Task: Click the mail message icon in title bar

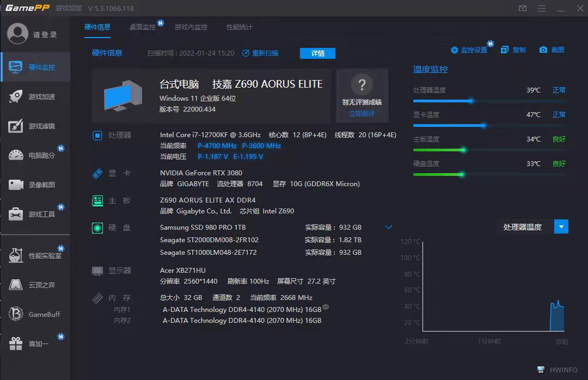Action: [522, 8]
